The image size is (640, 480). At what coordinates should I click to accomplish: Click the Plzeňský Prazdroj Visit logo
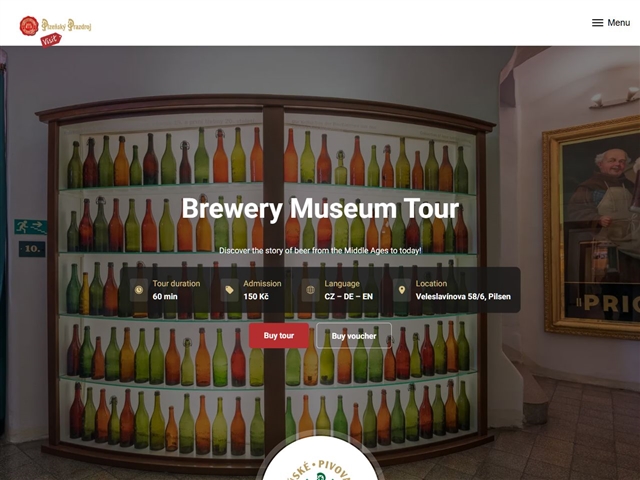(x=56, y=31)
